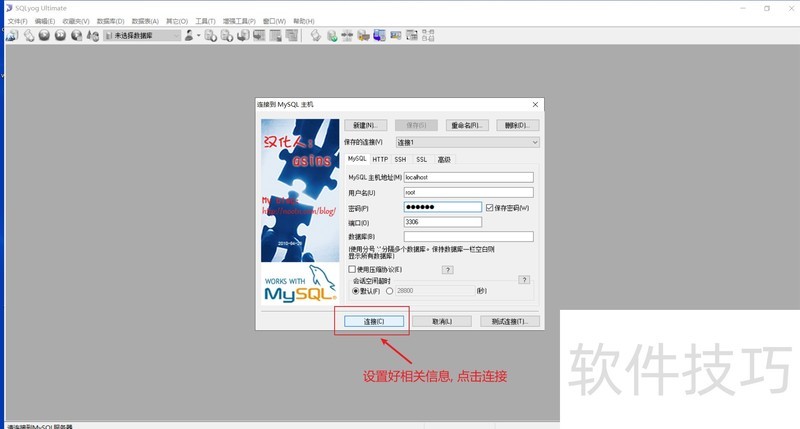This screenshot has width=800, height=429.
Task: Open the 增强工具(P) menu
Action: [239, 21]
